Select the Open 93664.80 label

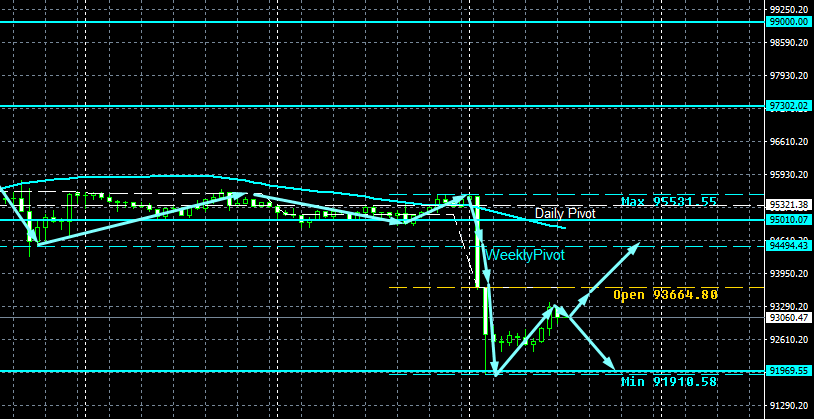(666, 295)
